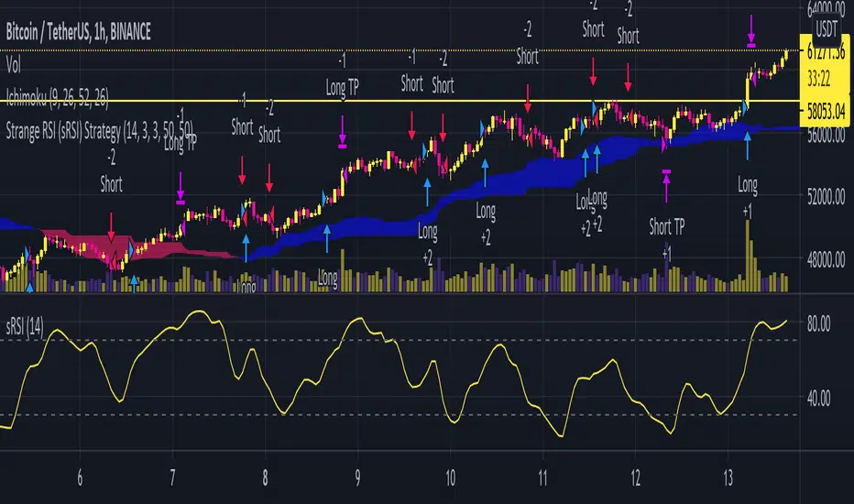Viewport: 854px width, 504px height.
Task: Click the 80.00 sRSI axis value
Action: pyautogui.click(x=818, y=323)
